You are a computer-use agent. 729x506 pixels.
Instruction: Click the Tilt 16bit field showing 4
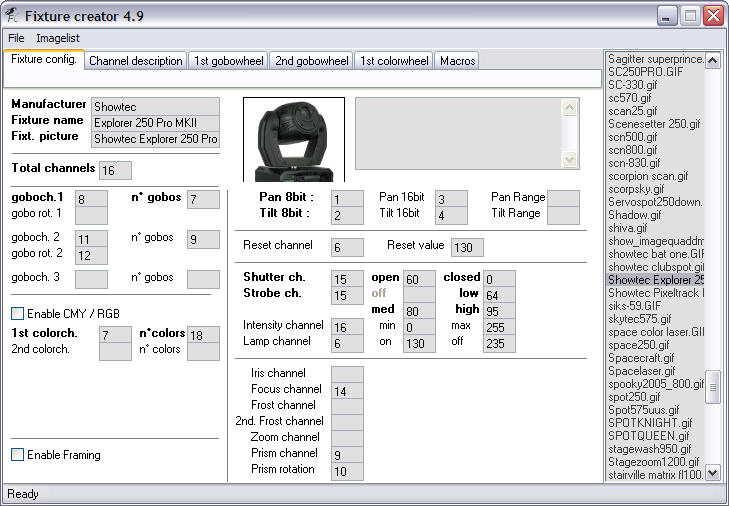(451, 215)
